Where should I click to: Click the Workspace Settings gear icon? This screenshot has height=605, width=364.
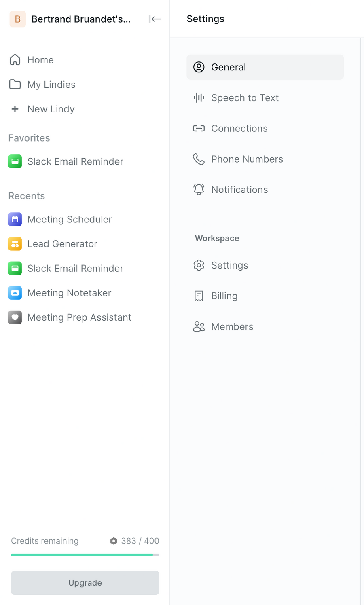pyautogui.click(x=199, y=265)
